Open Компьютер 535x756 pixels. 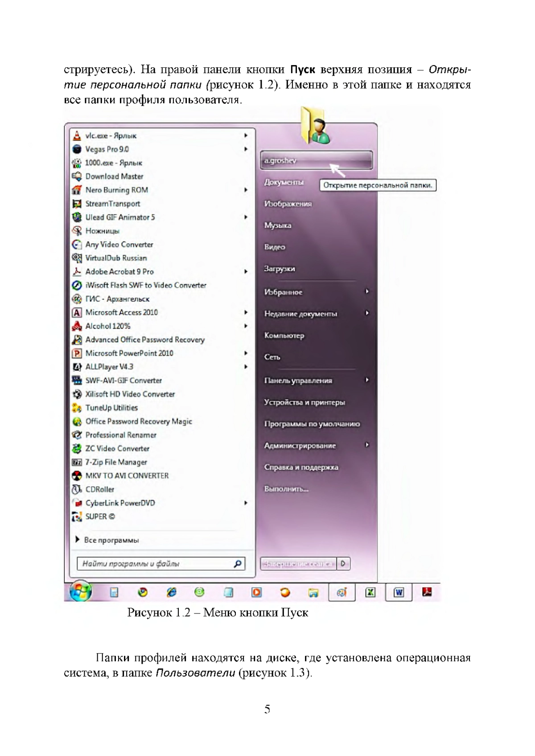coord(284,335)
